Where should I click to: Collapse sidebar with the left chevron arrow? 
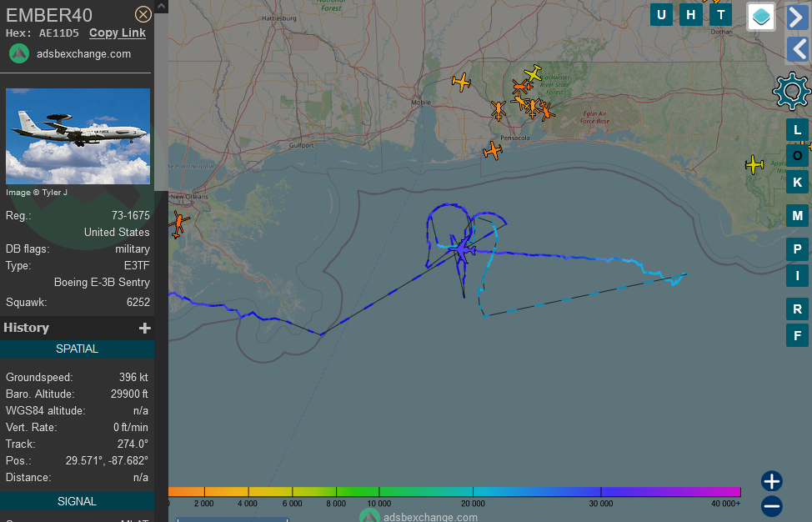[798, 50]
